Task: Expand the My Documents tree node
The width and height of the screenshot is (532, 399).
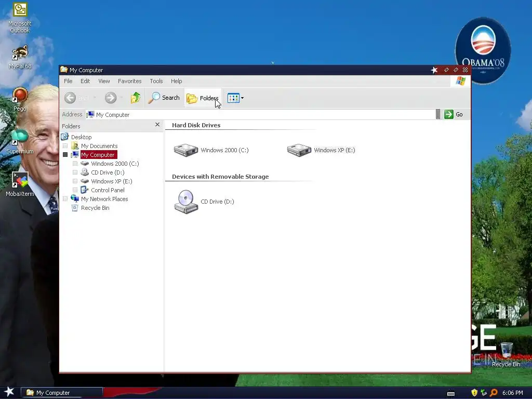Action: 65,146
